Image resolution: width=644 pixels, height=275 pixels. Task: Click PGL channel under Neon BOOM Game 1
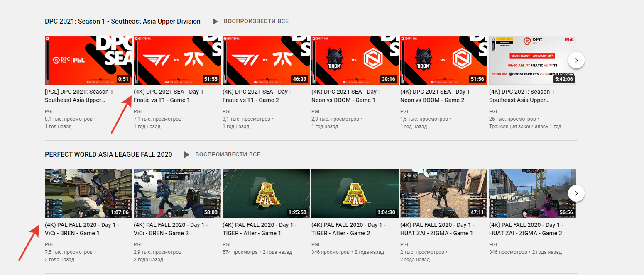click(x=316, y=112)
